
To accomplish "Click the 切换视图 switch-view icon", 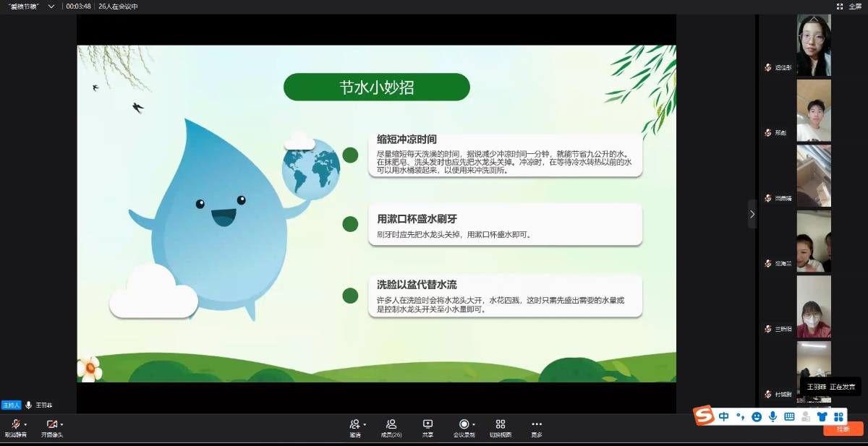I will pyautogui.click(x=501, y=424).
